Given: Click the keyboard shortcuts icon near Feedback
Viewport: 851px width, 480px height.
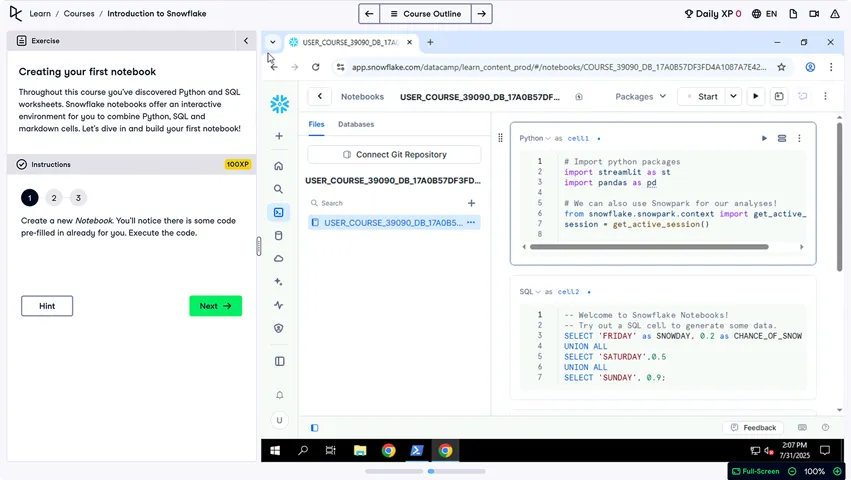Looking at the screenshot, I should pos(802,428).
